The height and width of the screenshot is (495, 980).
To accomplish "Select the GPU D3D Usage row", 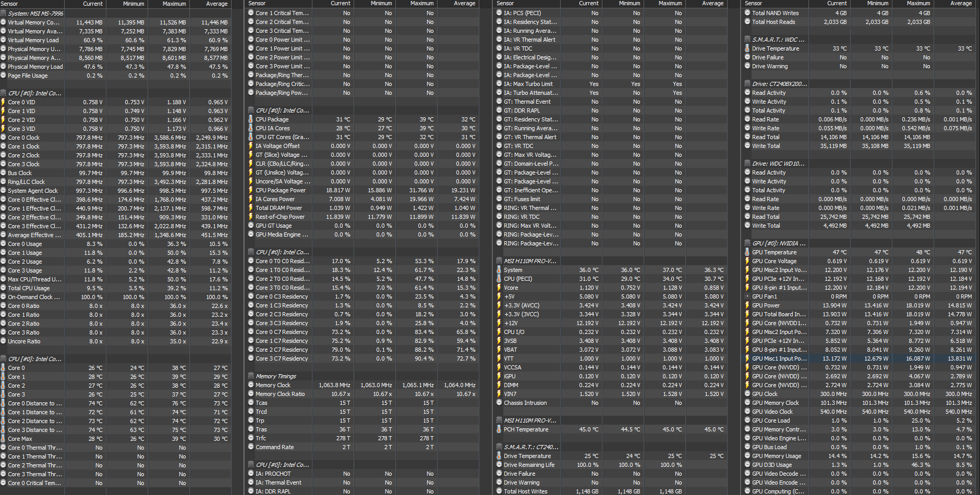I will [x=860, y=465].
